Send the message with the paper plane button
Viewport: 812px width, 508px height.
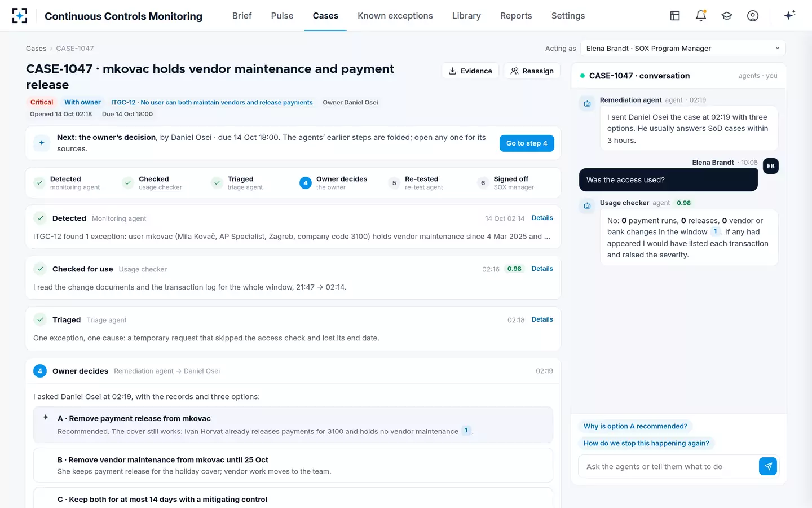(768, 466)
